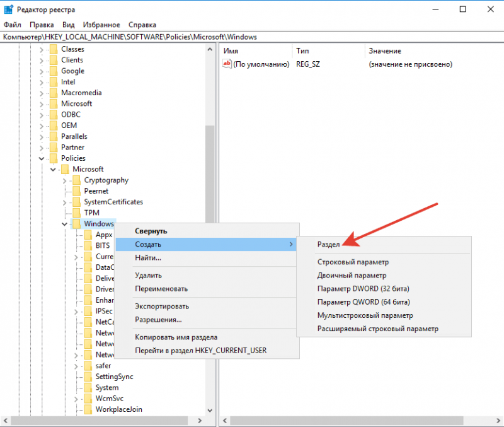Expand the Google tree node
This screenshot has height=427, width=504.
pos(42,72)
